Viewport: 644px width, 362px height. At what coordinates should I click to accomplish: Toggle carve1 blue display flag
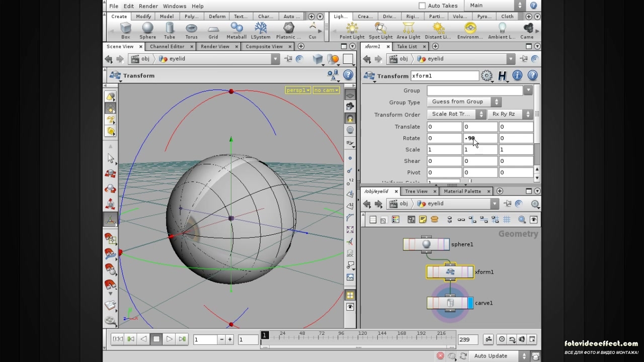[x=470, y=303]
